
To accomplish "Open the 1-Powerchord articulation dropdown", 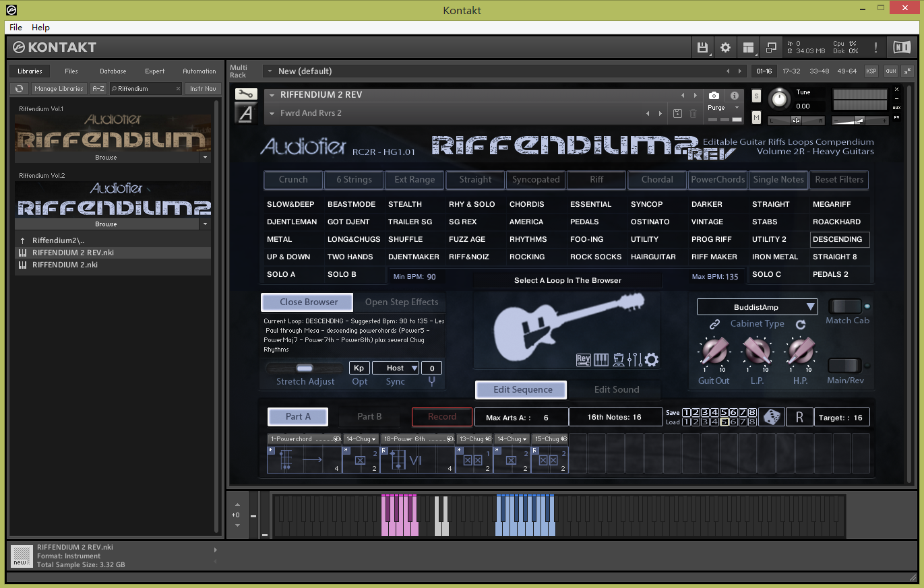I will pos(305,439).
